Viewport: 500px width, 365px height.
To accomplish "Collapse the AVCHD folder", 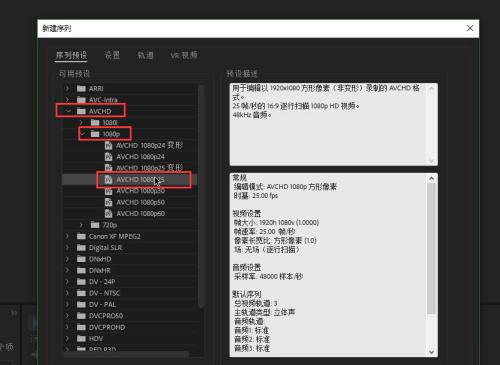I will (x=68, y=111).
